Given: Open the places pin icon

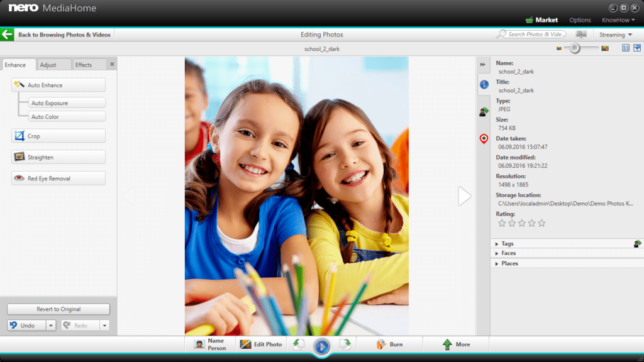Looking at the screenshot, I should point(484,139).
